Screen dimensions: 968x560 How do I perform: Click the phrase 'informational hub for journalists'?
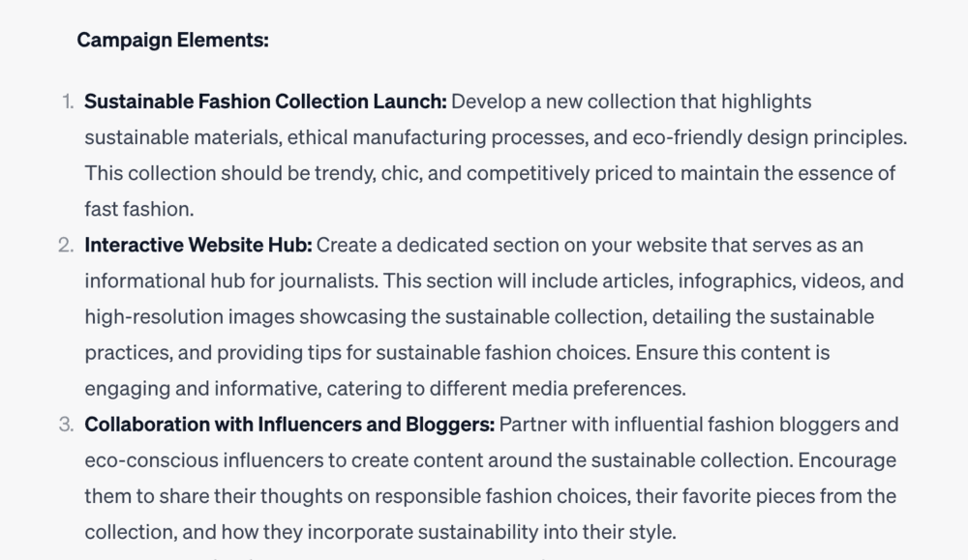point(229,280)
